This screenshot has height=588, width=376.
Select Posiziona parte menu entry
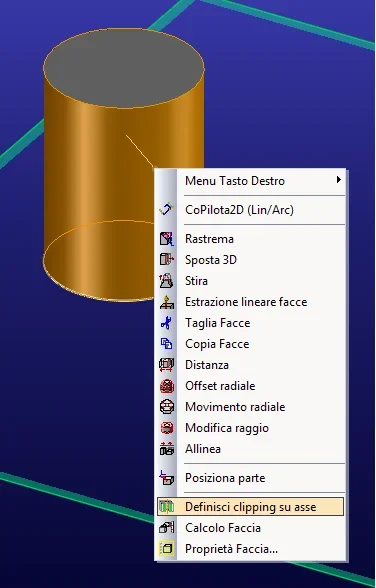pyautogui.click(x=250, y=478)
